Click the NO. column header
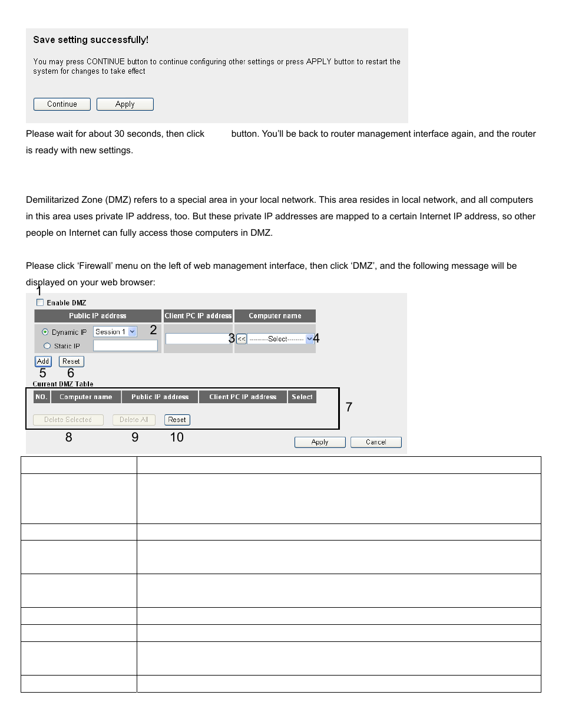 [41, 397]
